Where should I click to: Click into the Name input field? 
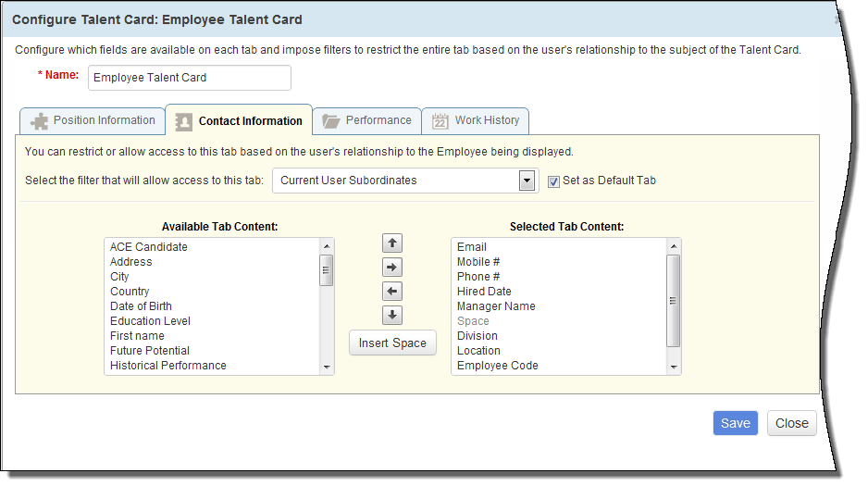point(190,78)
